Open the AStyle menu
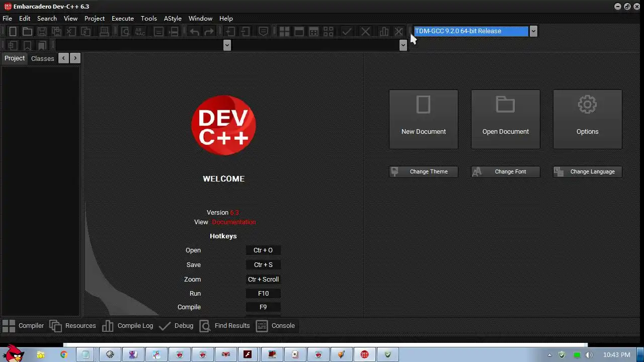Screen dimensions: 644x362 pyautogui.click(x=173, y=18)
